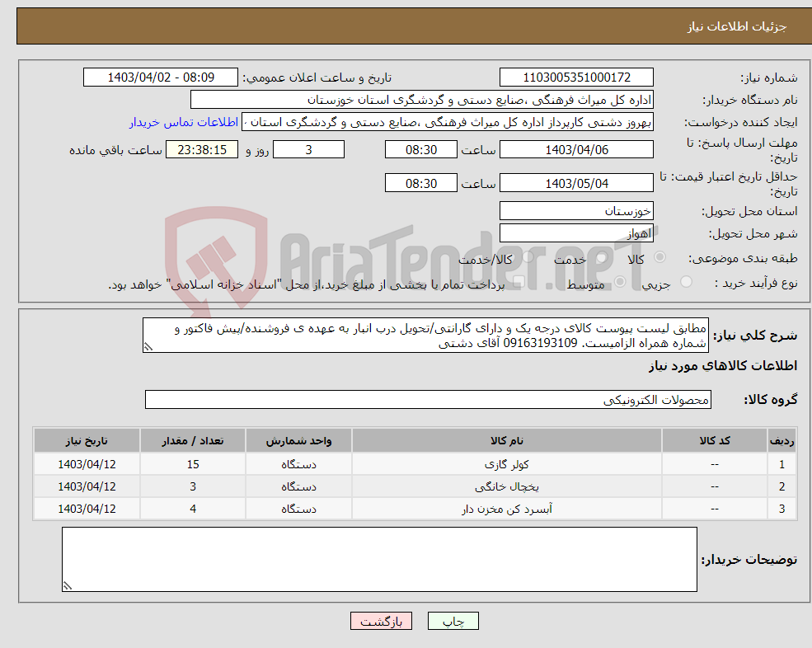Click the remaining time countdown 23:38:15
The image size is (812, 648).
202,150
